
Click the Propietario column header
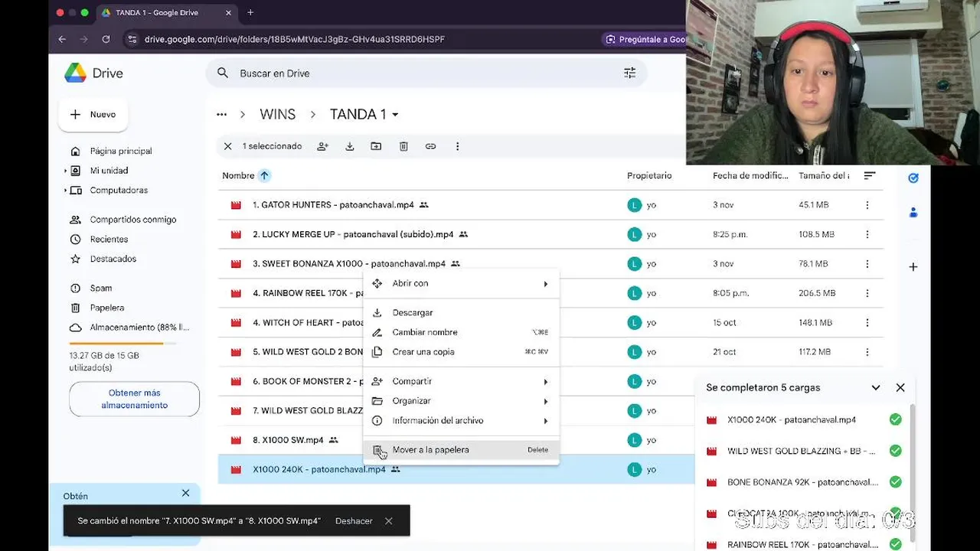click(649, 175)
